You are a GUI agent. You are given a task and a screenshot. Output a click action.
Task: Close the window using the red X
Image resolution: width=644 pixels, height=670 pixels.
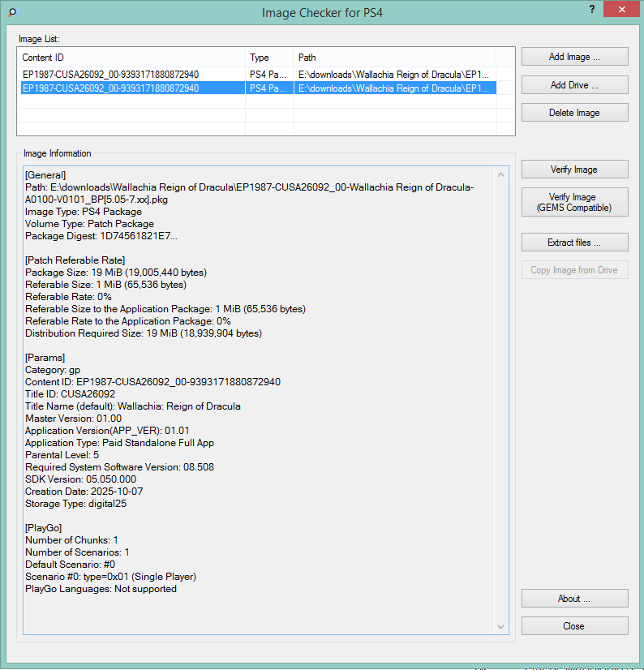[x=620, y=10]
